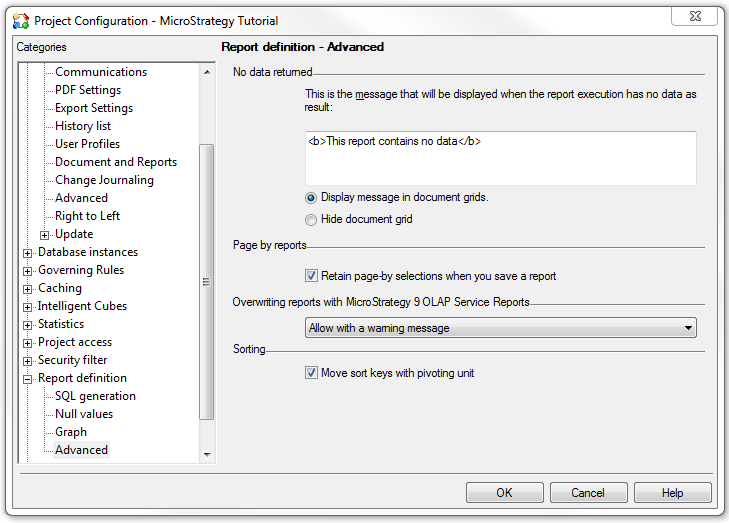
Task: Select the Graph tree item
Action: pos(71,432)
